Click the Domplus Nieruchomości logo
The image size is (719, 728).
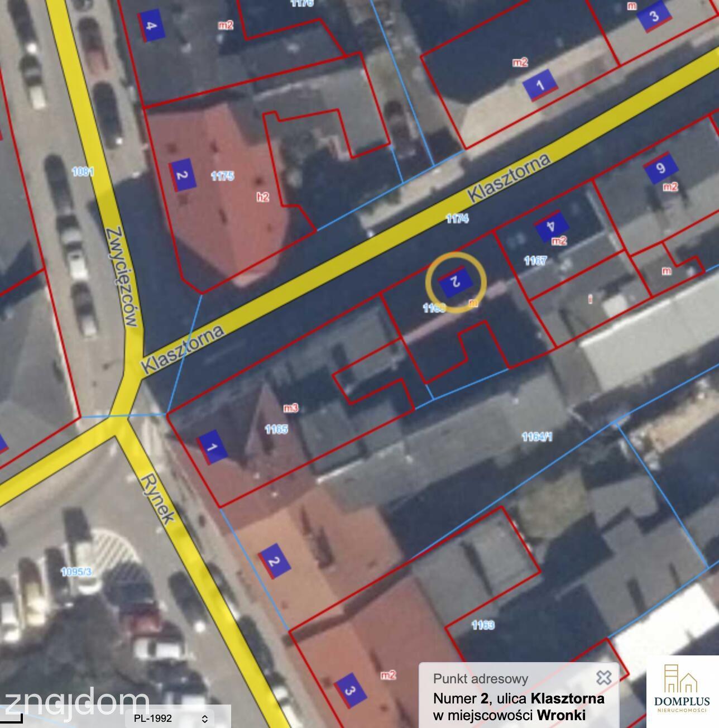click(682, 688)
